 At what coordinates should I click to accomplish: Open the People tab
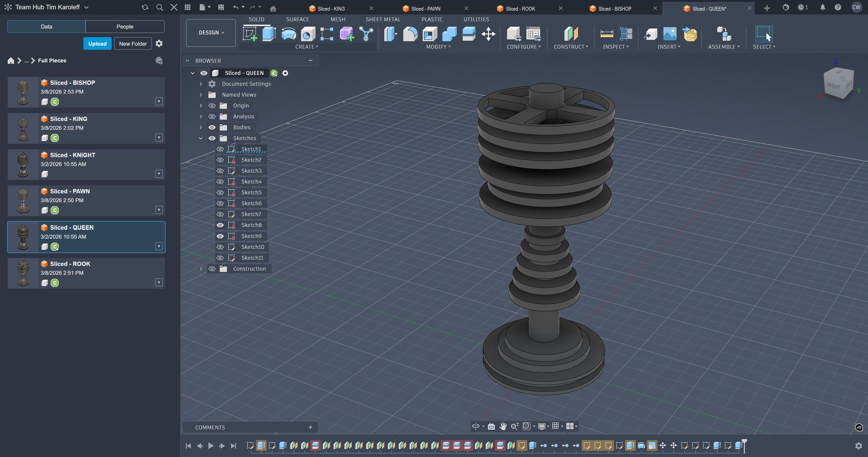[x=125, y=27]
